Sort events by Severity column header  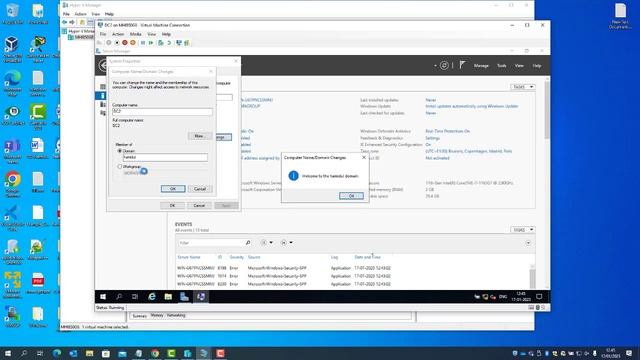coord(236,257)
